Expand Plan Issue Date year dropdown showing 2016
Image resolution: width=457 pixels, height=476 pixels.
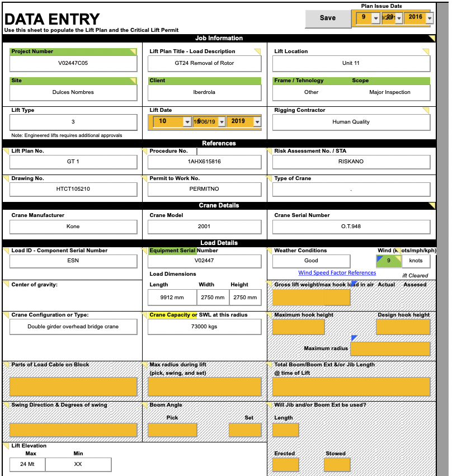pyautogui.click(x=429, y=18)
